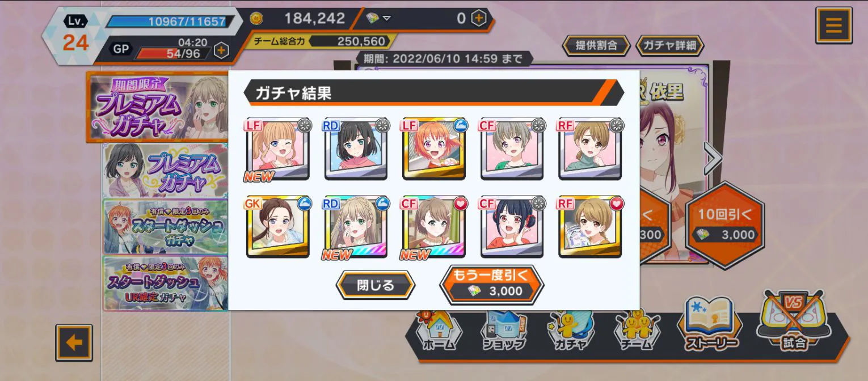Select the GK goalkeeper card thumbnail
Screen dimensions: 868x381
tap(278, 227)
